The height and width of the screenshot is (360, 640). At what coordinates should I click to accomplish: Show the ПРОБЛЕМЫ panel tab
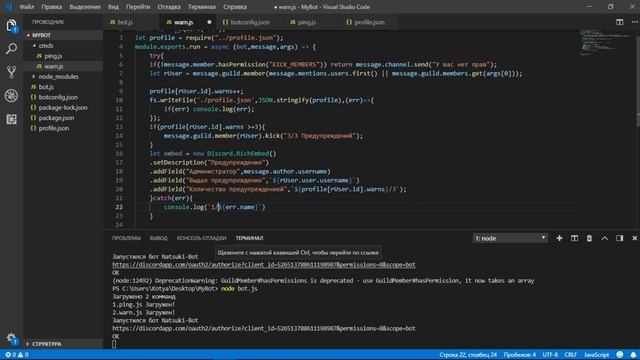(127, 238)
